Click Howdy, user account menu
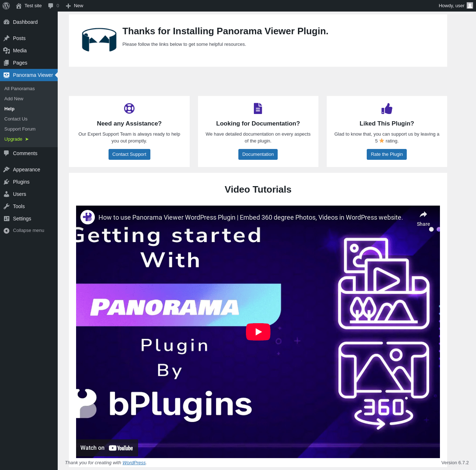Image resolution: width=476 pixels, height=470 pixels. pos(455,6)
